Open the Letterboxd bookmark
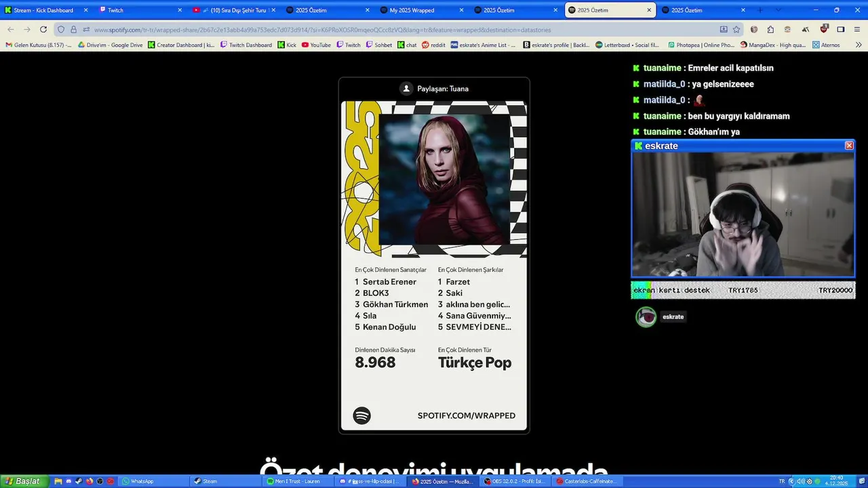The width and height of the screenshot is (868, 488). (627, 45)
